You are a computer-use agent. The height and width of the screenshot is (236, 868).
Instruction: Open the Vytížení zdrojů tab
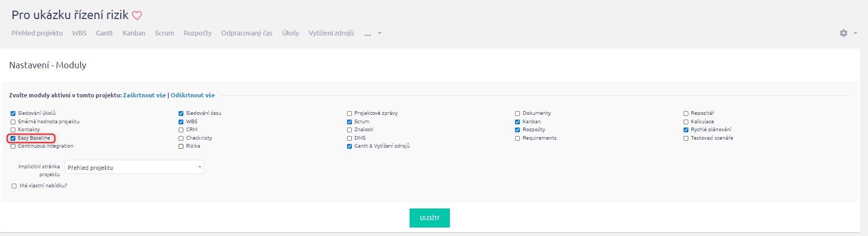[x=331, y=33]
